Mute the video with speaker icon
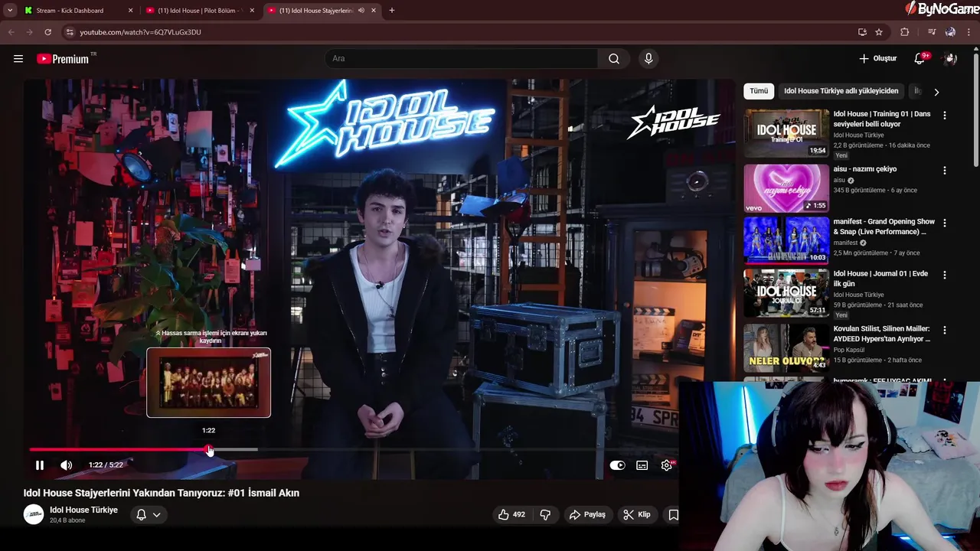Image resolution: width=980 pixels, height=551 pixels. click(x=67, y=465)
